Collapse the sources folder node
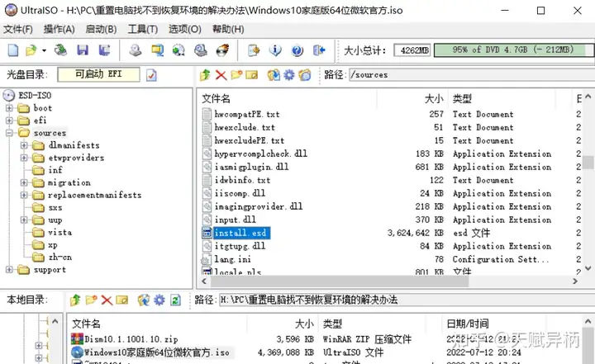The height and width of the screenshot is (364, 595). 9,133
